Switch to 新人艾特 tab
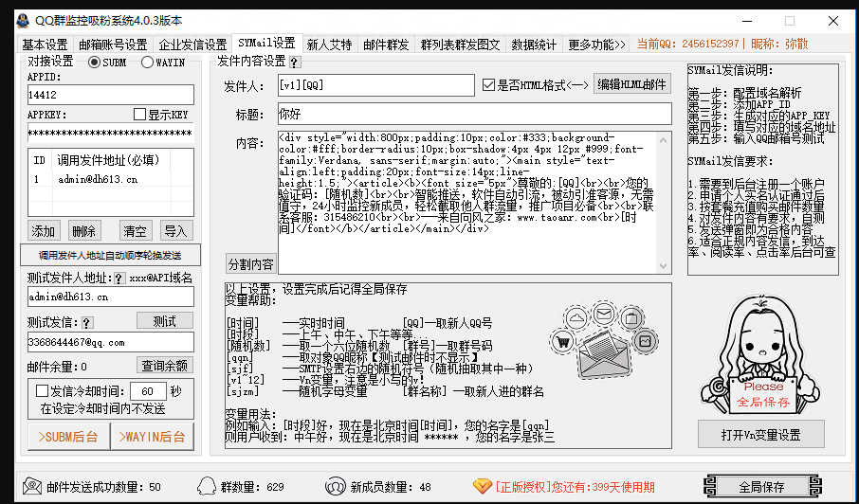The height and width of the screenshot is (504, 859). 329,45
